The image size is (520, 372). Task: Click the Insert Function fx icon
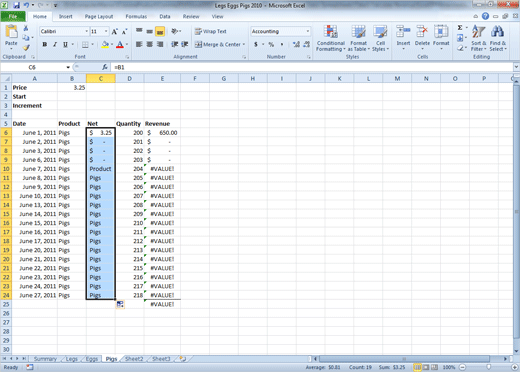(x=105, y=67)
